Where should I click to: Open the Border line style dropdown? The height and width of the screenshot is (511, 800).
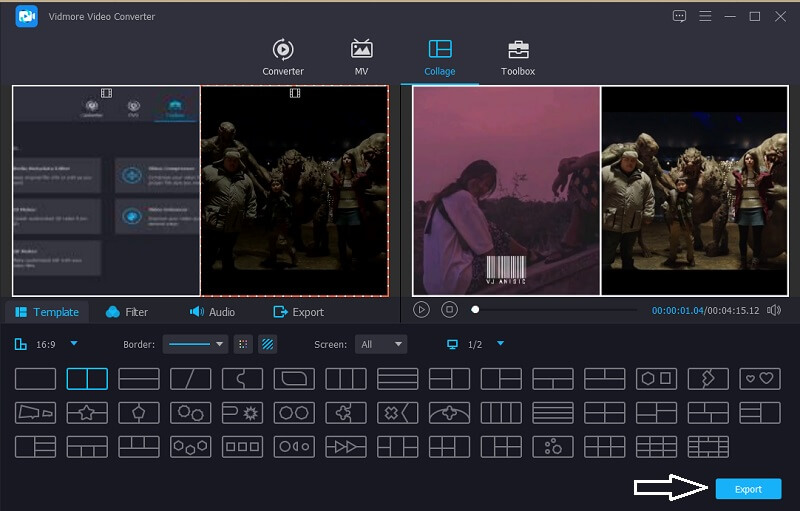[195, 344]
